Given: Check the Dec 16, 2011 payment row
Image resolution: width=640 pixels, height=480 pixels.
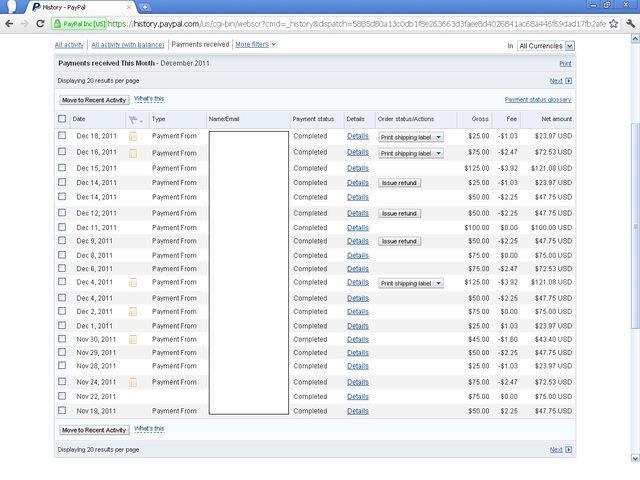Looking at the screenshot, I should 62,151.
